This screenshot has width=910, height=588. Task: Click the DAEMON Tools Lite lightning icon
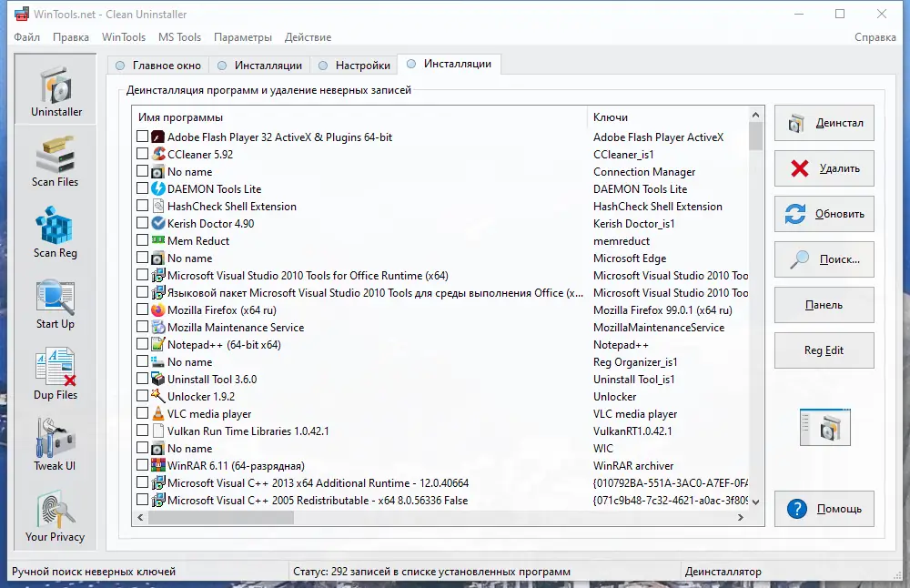(x=157, y=188)
